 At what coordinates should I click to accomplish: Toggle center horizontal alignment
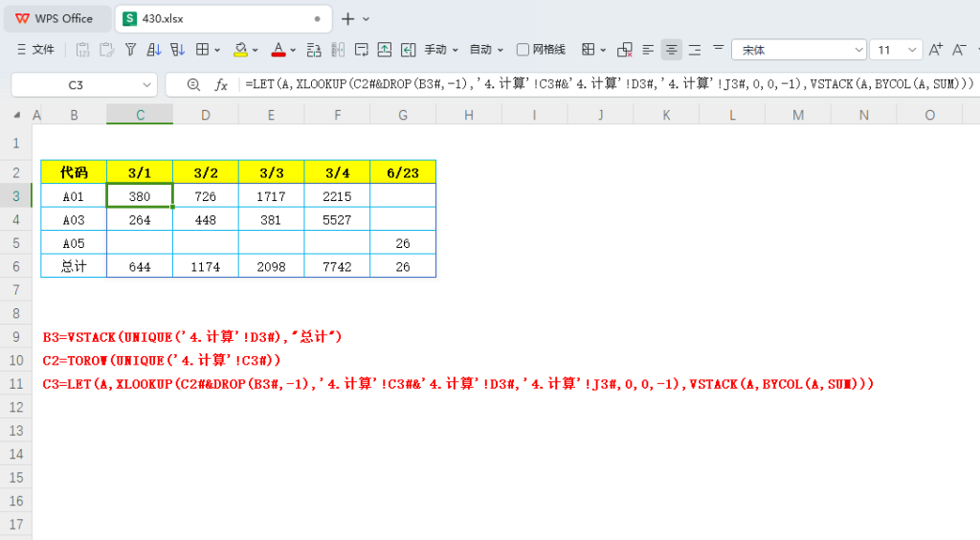tap(671, 50)
